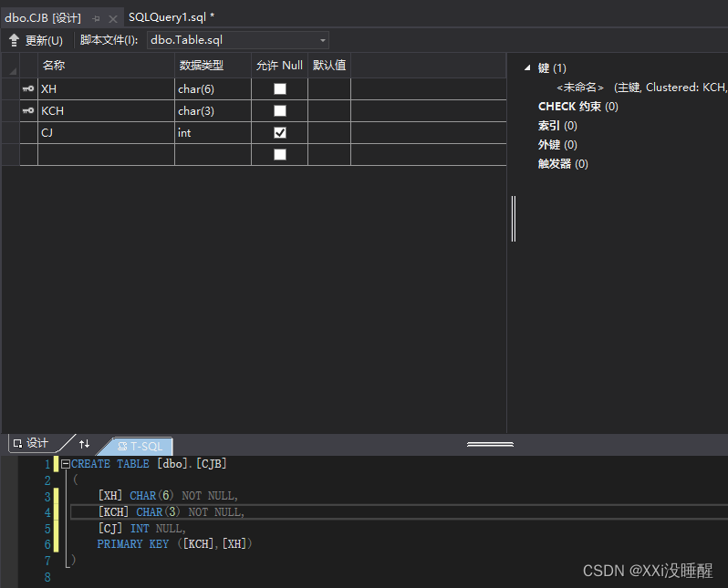Click code line [XH] CHAR(6) NOT NULL
The image size is (728, 588).
[168, 496]
